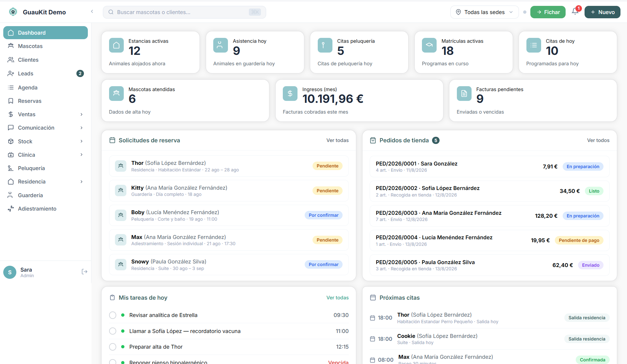Collapse the sidebar with the chevron
627x364 pixels.
point(92,11)
